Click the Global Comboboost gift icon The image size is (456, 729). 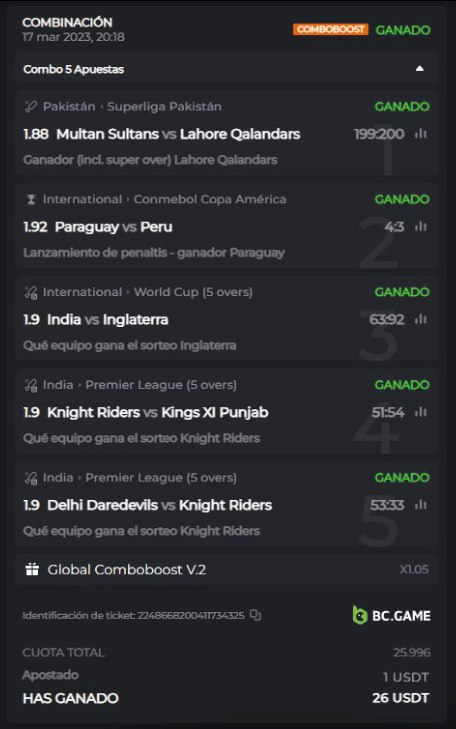point(32,569)
